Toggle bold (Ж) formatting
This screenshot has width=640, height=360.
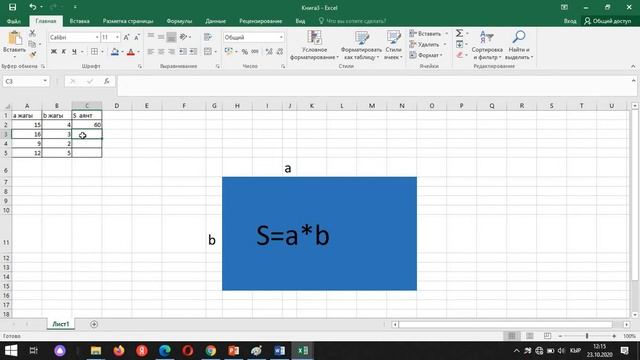[53, 51]
